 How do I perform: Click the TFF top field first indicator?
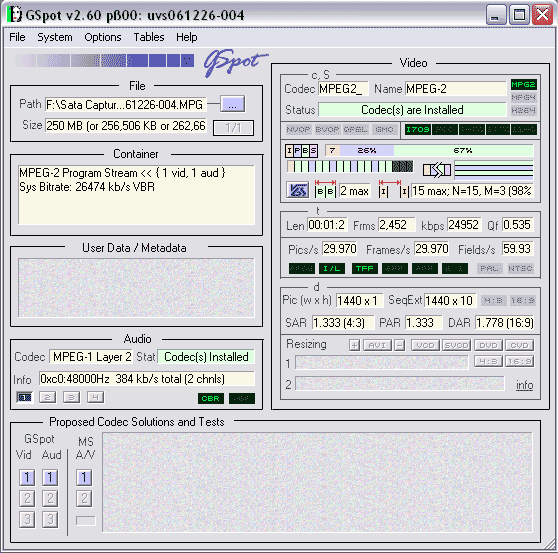pos(364,268)
